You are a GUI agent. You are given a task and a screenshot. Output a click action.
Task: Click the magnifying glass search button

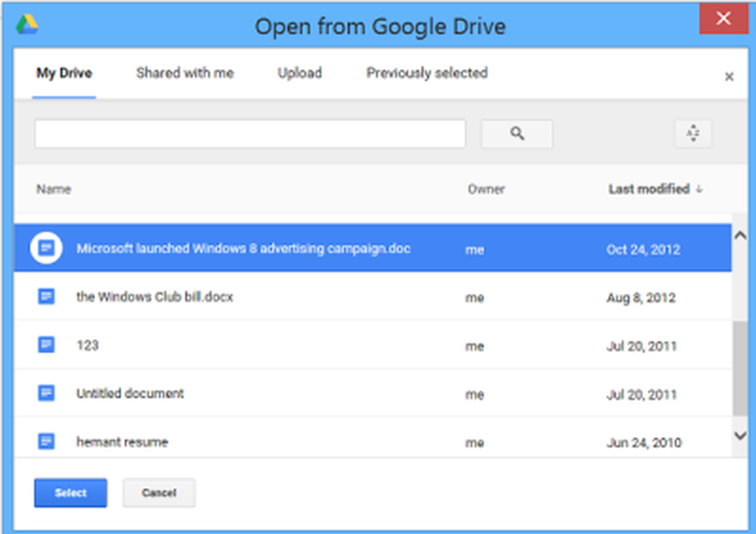tap(517, 134)
